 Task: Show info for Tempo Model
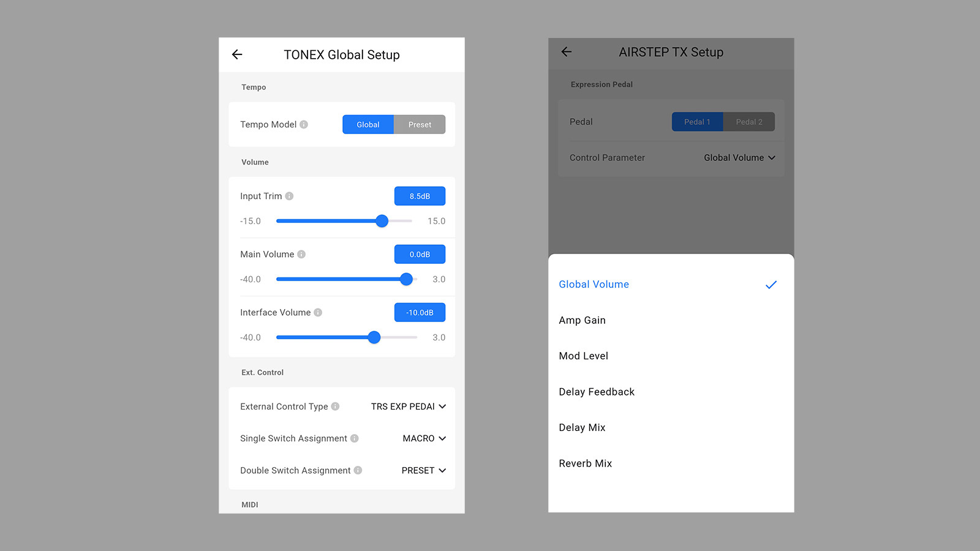point(304,124)
